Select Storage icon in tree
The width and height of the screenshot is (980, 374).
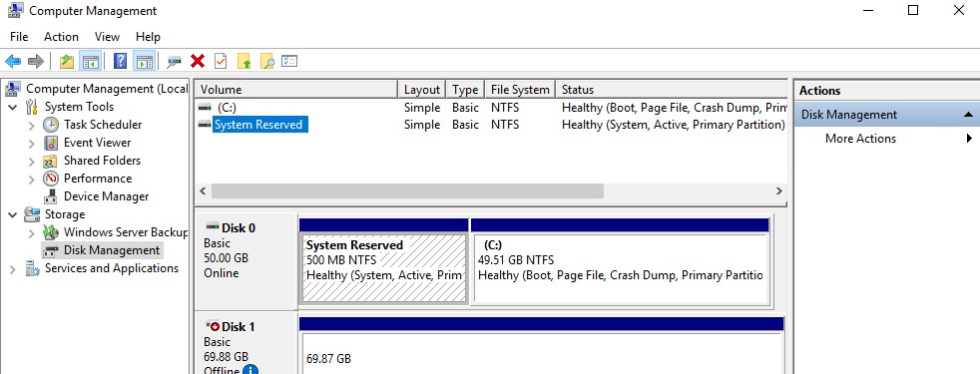coord(32,214)
